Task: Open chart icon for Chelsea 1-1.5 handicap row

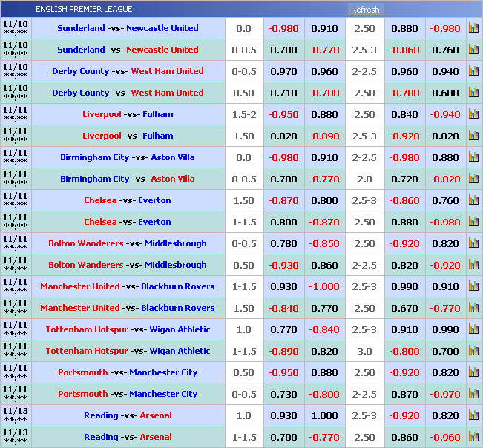Action: 473,223
